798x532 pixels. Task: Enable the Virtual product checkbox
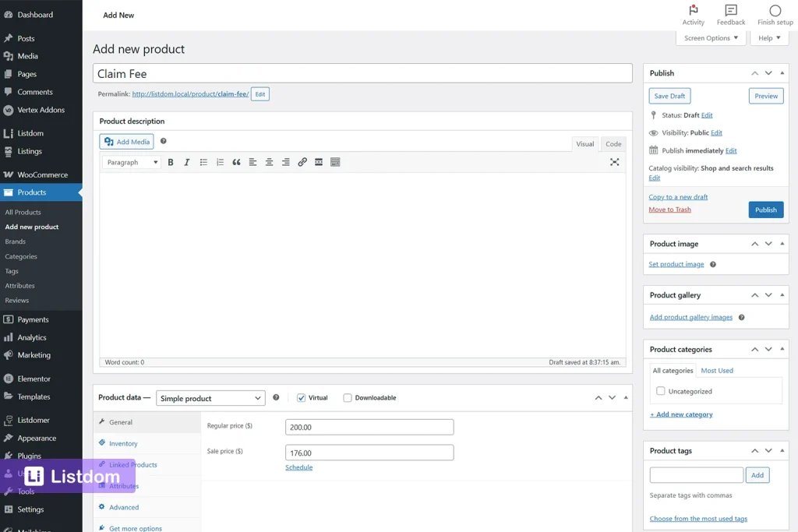[302, 398]
